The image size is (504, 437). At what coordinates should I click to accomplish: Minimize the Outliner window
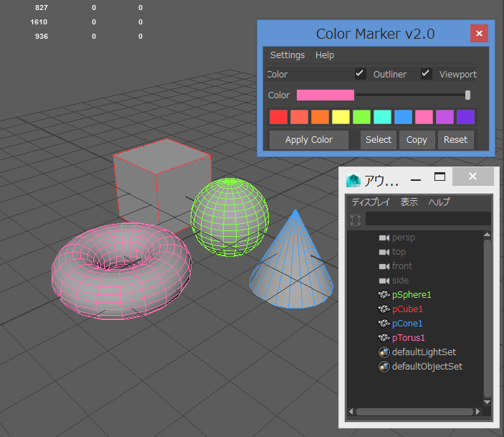(x=416, y=180)
